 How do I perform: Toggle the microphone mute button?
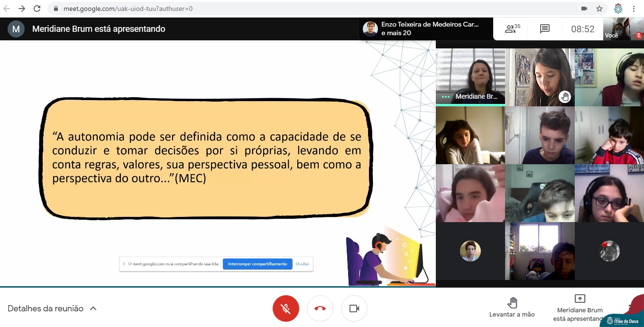[x=285, y=308]
